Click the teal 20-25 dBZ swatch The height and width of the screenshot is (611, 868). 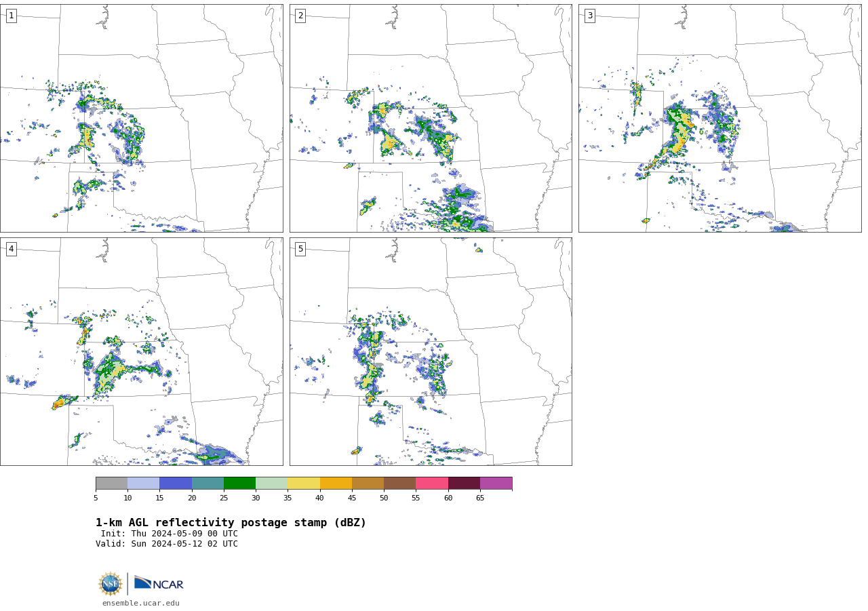pos(208,483)
